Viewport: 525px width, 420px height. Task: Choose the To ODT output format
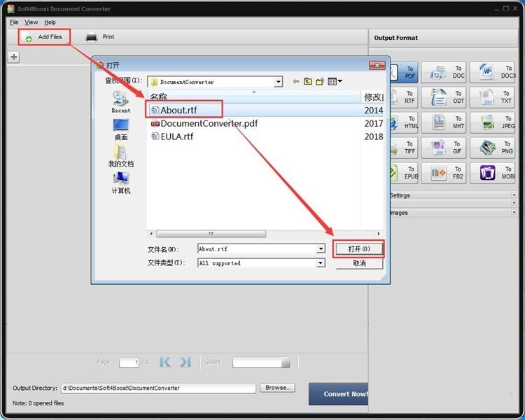coord(443,97)
